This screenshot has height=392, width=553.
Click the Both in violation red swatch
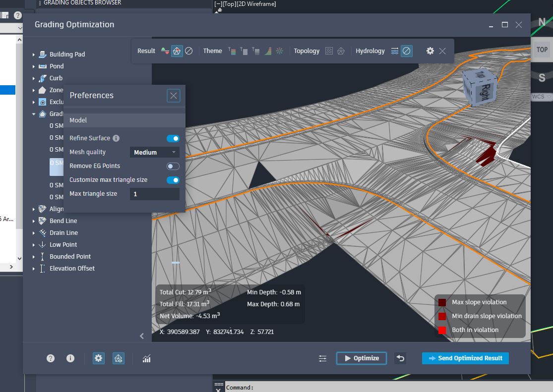point(442,331)
